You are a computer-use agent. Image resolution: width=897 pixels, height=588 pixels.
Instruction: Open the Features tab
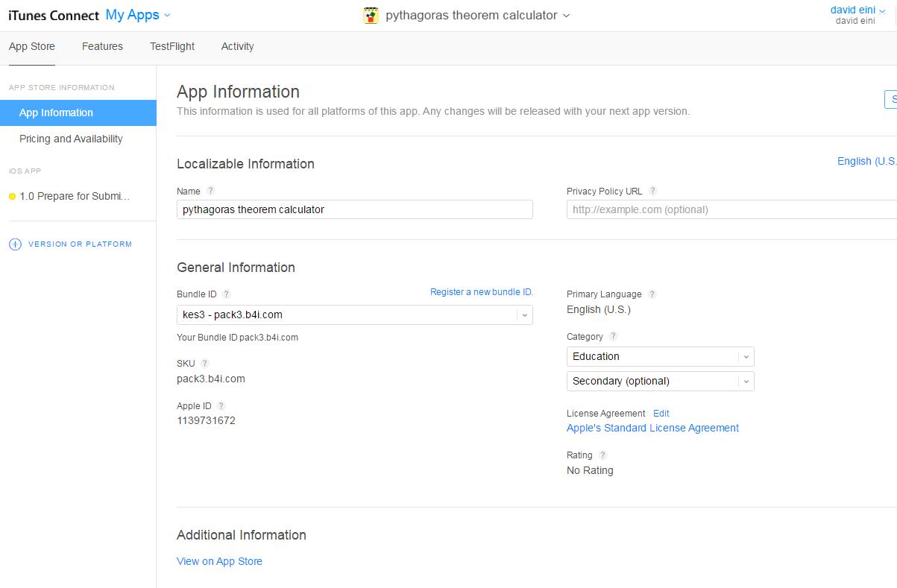pos(102,46)
